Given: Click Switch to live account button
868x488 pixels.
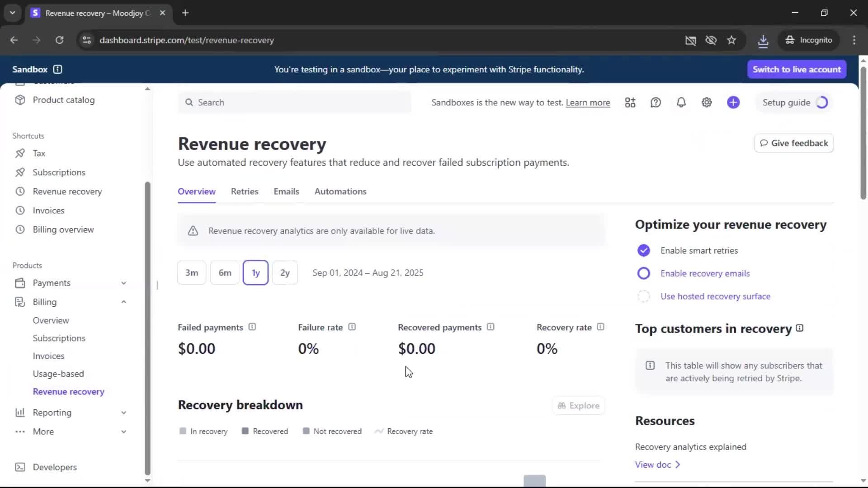Looking at the screenshot, I should pyautogui.click(x=797, y=70).
